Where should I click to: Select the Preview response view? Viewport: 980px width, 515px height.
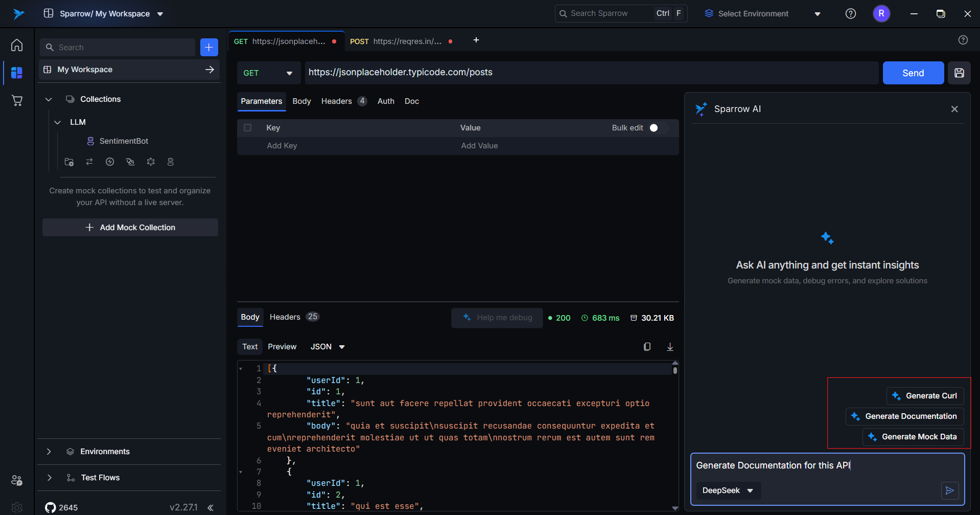click(282, 347)
